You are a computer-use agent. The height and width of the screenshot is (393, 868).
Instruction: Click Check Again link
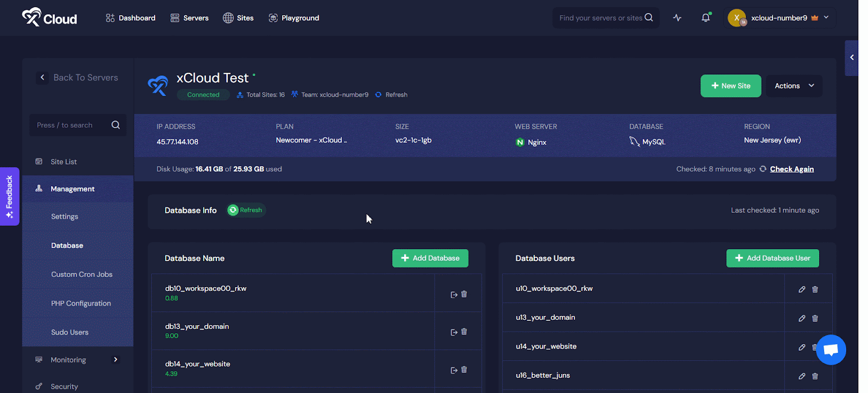(792, 169)
